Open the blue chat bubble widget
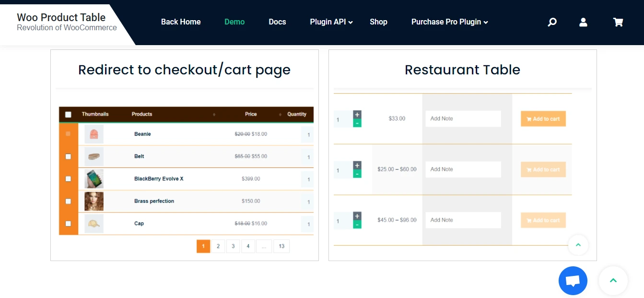This screenshot has height=298, width=644. pyautogui.click(x=573, y=281)
